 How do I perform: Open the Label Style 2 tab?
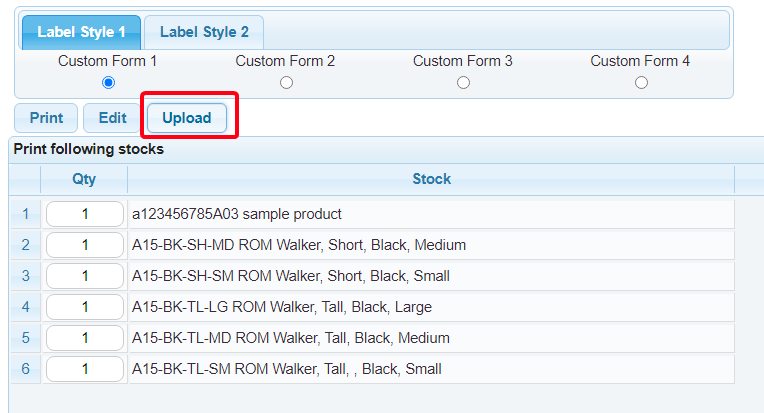click(x=204, y=32)
